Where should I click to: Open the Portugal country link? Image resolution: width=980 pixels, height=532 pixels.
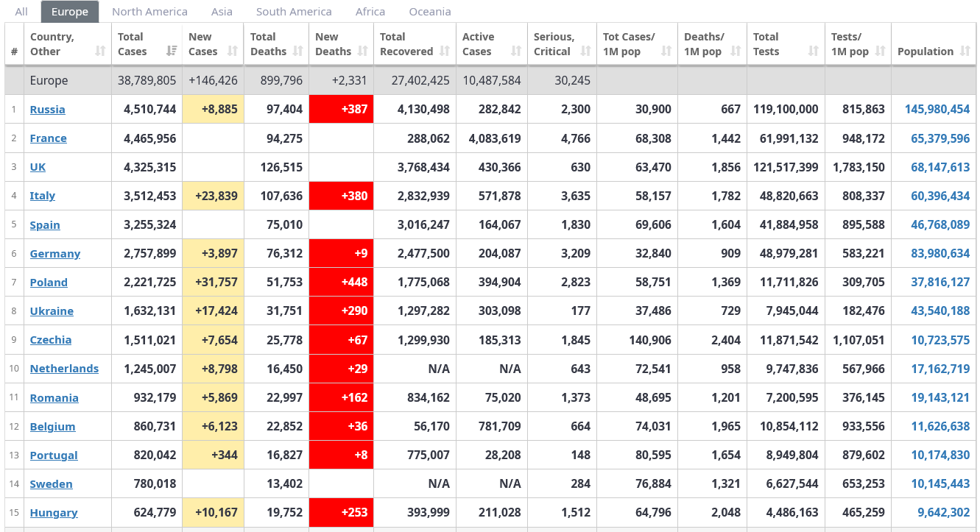54,455
